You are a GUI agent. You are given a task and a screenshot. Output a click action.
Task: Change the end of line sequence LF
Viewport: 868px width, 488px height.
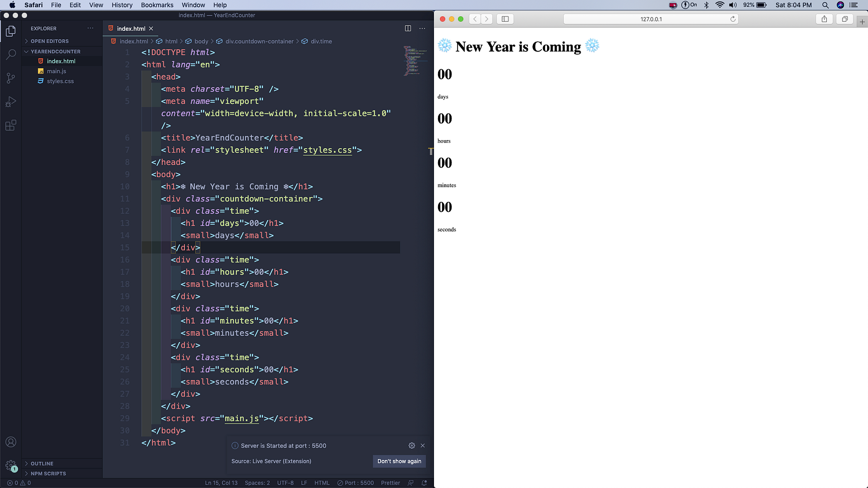tap(304, 483)
